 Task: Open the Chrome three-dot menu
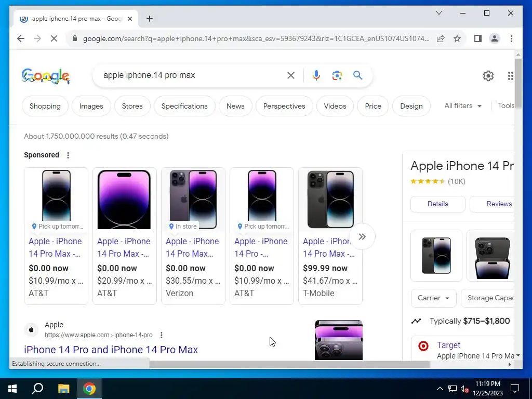(511, 38)
